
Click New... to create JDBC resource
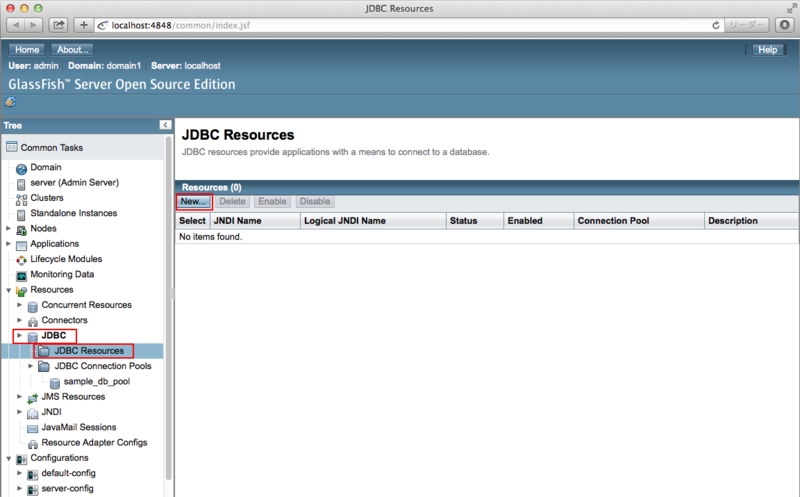coord(193,202)
